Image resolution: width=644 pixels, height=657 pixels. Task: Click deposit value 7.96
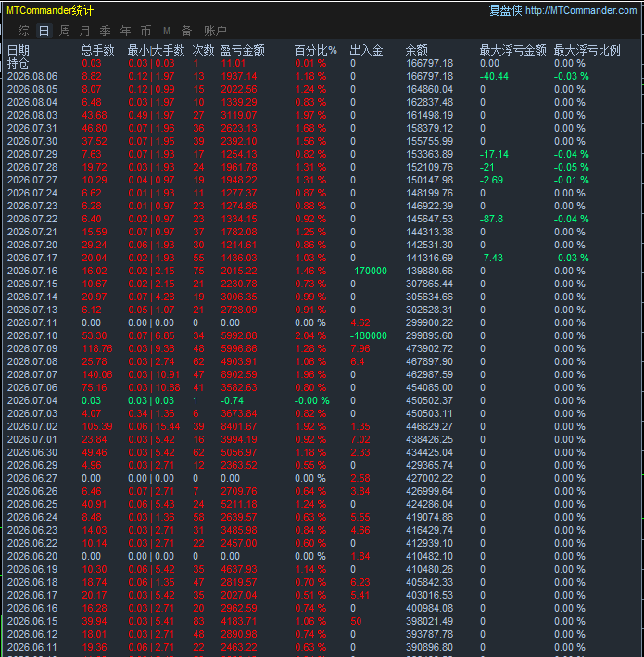360,349
